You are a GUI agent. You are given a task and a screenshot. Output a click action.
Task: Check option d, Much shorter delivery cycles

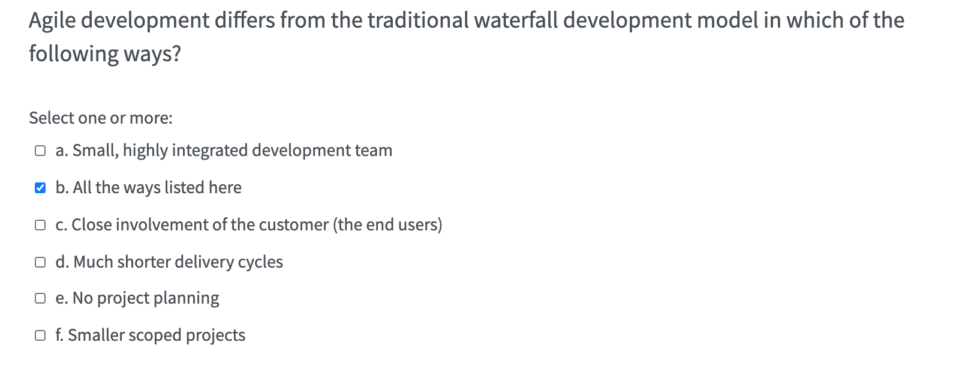[40, 261]
